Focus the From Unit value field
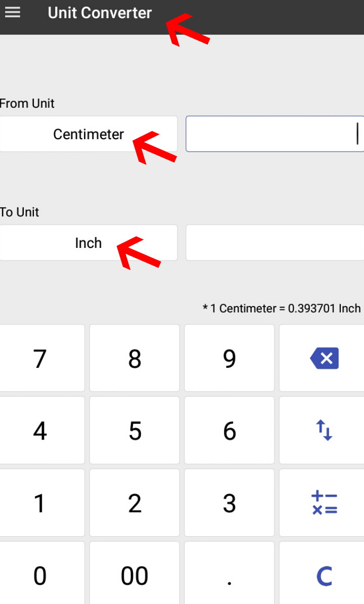Screen dimensions: 364x604 click(x=275, y=134)
